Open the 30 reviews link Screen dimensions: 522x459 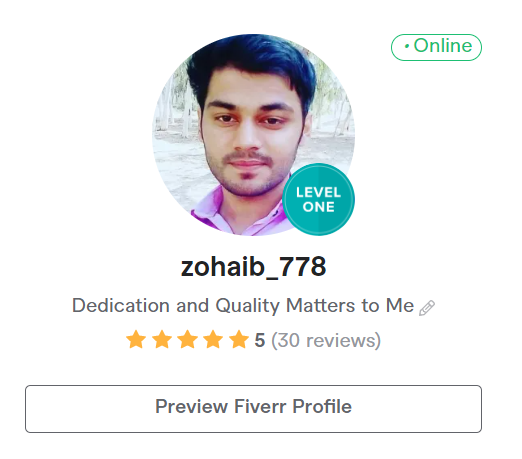tap(326, 340)
